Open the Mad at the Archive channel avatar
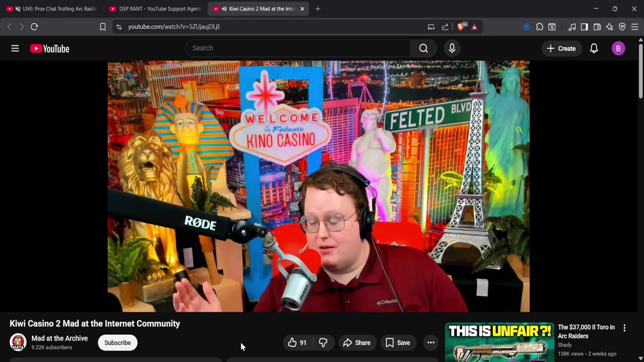The height and width of the screenshot is (362, 644). pos(18,342)
